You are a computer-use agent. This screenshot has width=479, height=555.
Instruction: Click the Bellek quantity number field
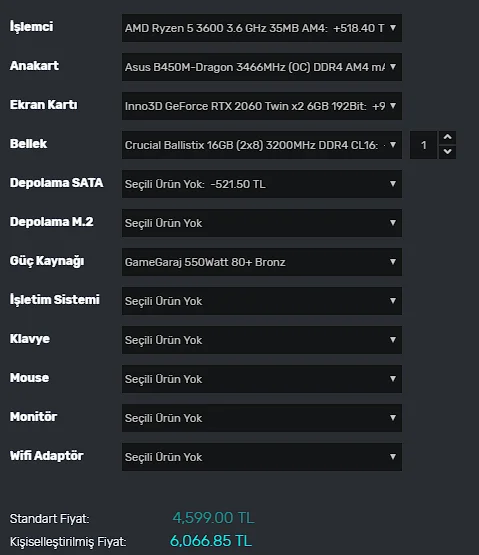(423, 145)
